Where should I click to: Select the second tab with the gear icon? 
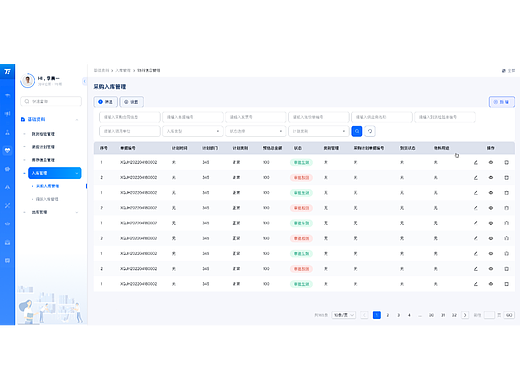pos(131,102)
